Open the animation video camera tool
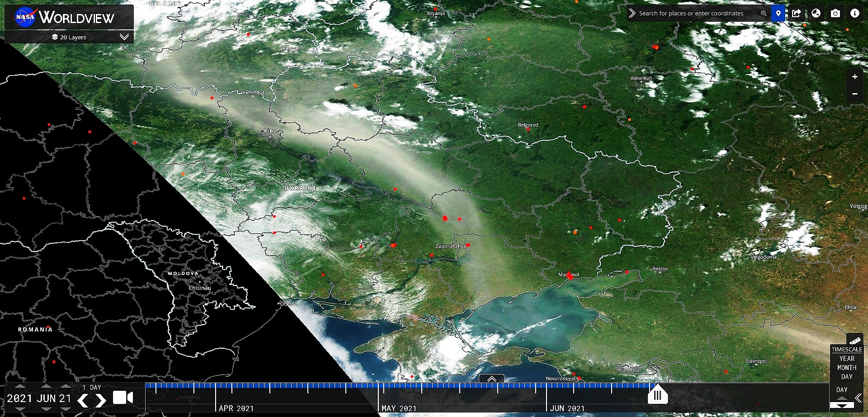The image size is (868, 417). click(123, 398)
